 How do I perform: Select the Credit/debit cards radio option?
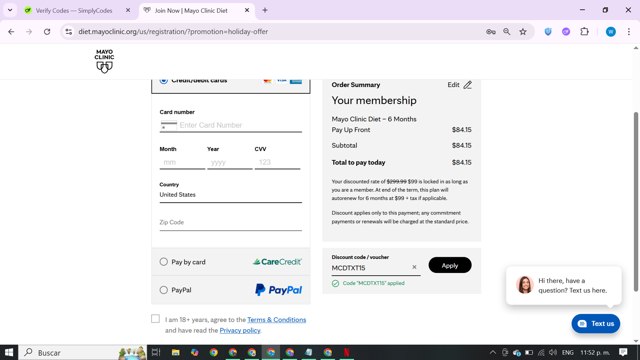pyautogui.click(x=164, y=80)
